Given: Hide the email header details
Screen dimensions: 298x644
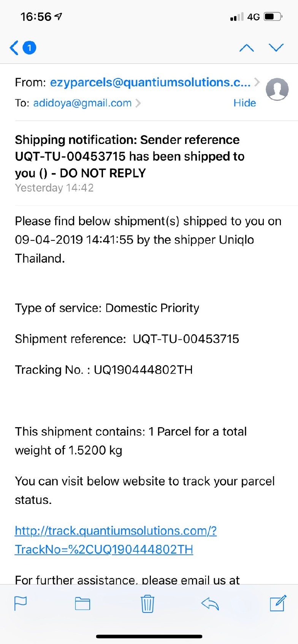Looking at the screenshot, I should [244, 103].
